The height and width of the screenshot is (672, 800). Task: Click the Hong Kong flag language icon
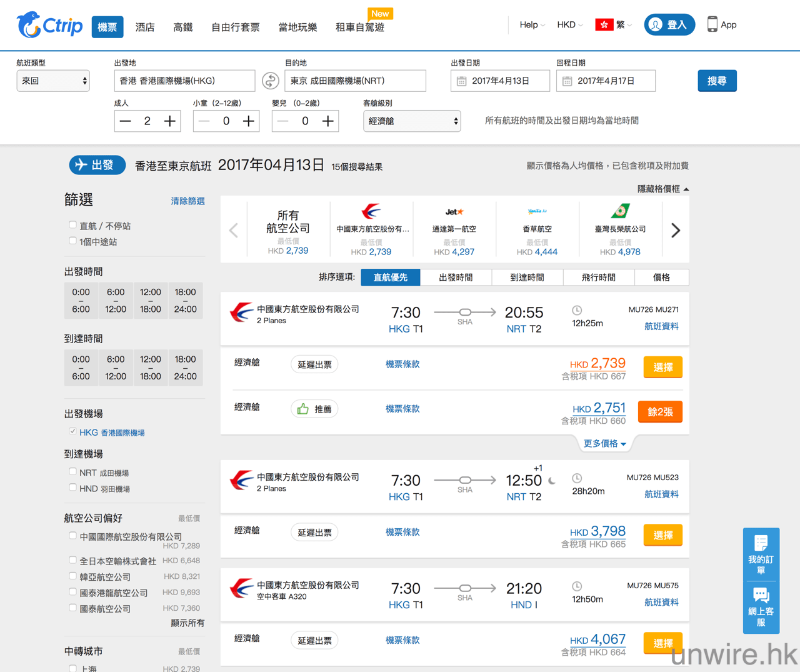[604, 25]
